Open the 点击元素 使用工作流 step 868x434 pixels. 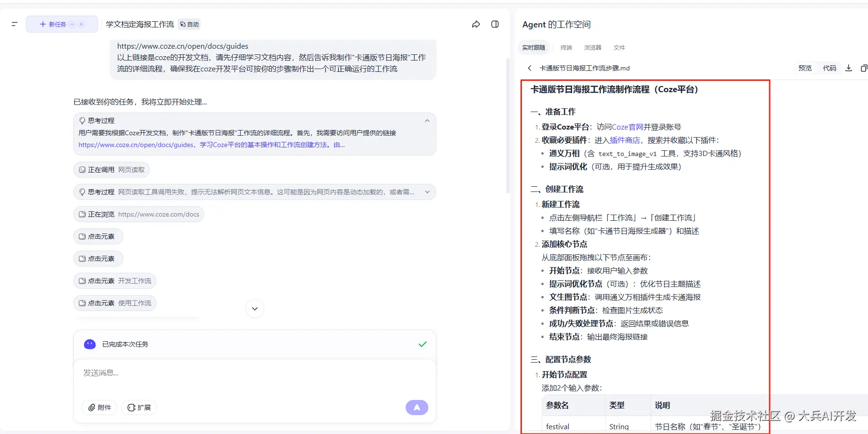(x=115, y=303)
